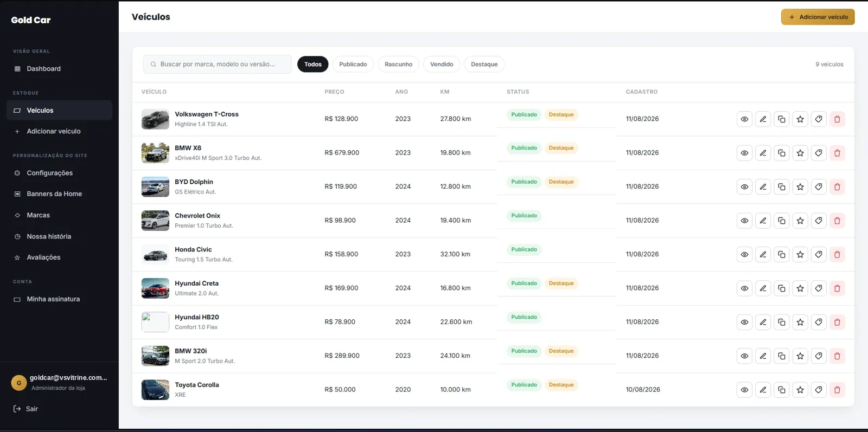Toggle the star on the Chevrolet Onix row

800,221
